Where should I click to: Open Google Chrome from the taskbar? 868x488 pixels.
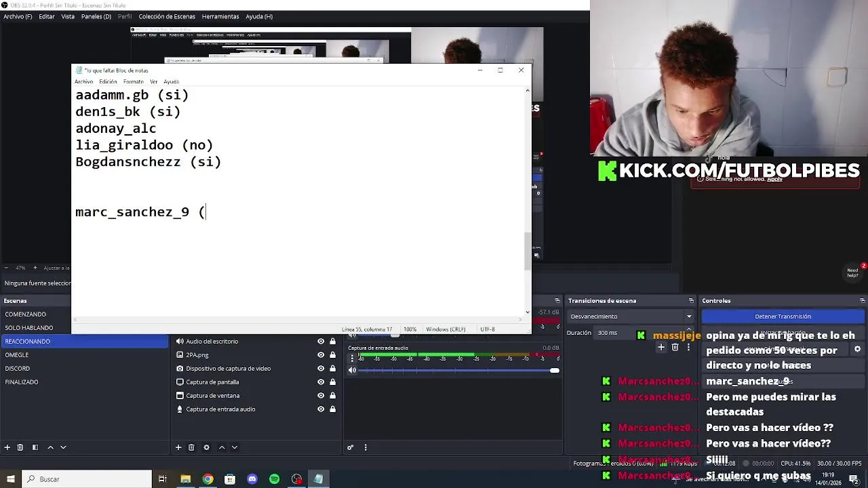click(x=208, y=479)
